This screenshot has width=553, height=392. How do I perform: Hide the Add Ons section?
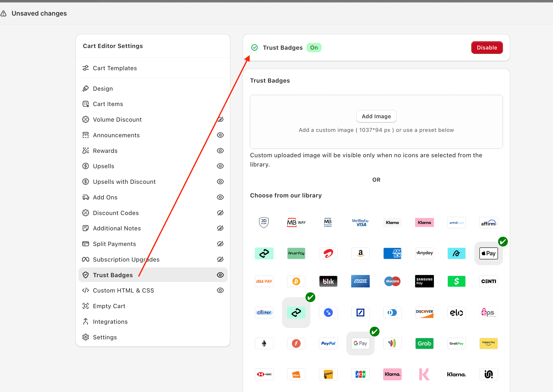pyautogui.click(x=220, y=197)
